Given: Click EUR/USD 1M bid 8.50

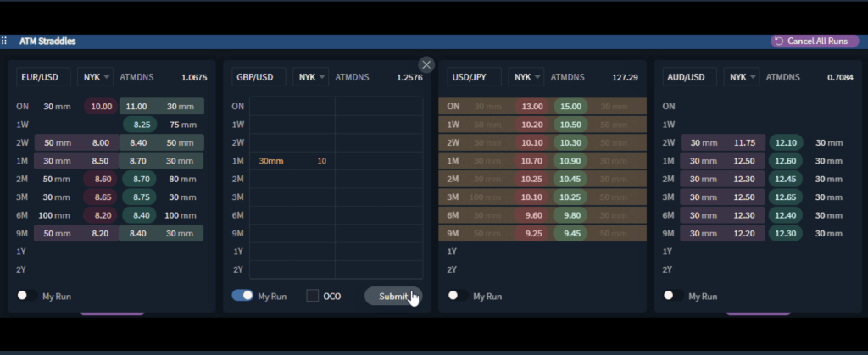Looking at the screenshot, I should point(101,161).
